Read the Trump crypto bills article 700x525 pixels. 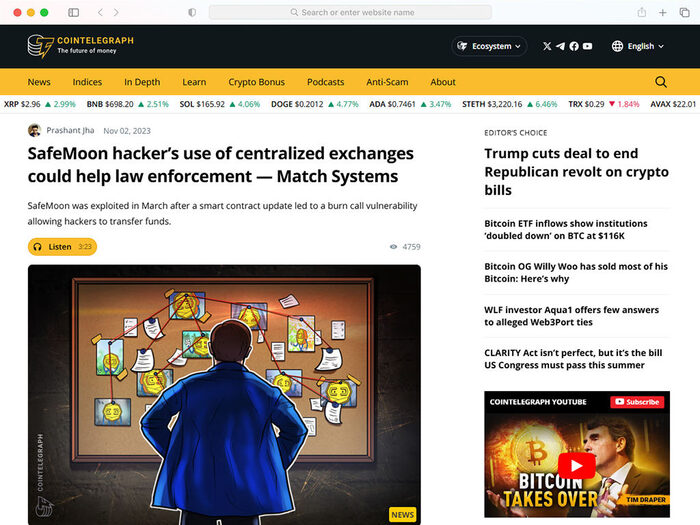click(575, 171)
